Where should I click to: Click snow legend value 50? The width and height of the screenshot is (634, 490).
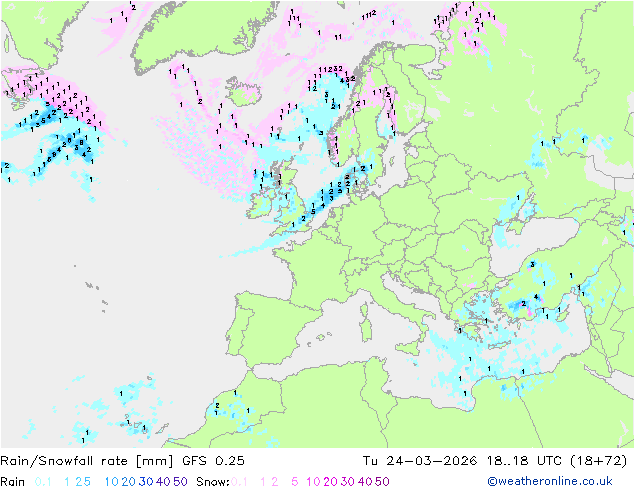(x=382, y=482)
